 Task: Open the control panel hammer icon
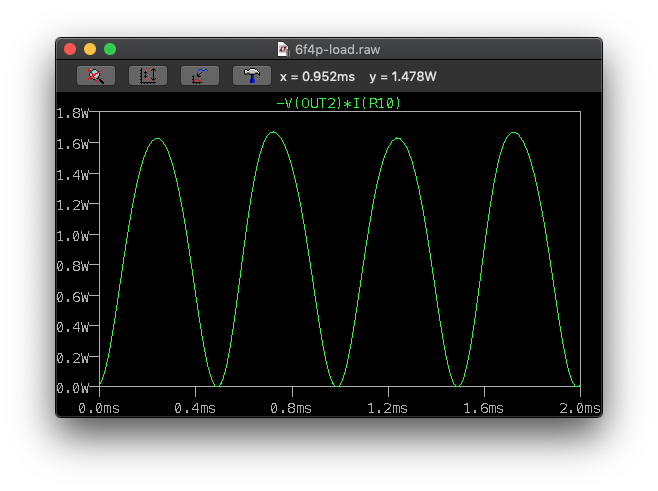(x=252, y=76)
